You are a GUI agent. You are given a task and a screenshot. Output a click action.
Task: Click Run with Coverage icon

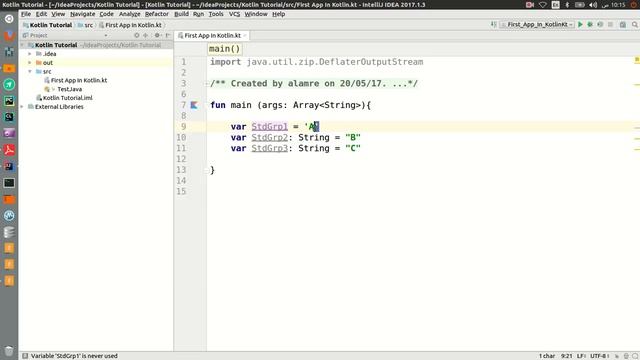coord(600,24)
